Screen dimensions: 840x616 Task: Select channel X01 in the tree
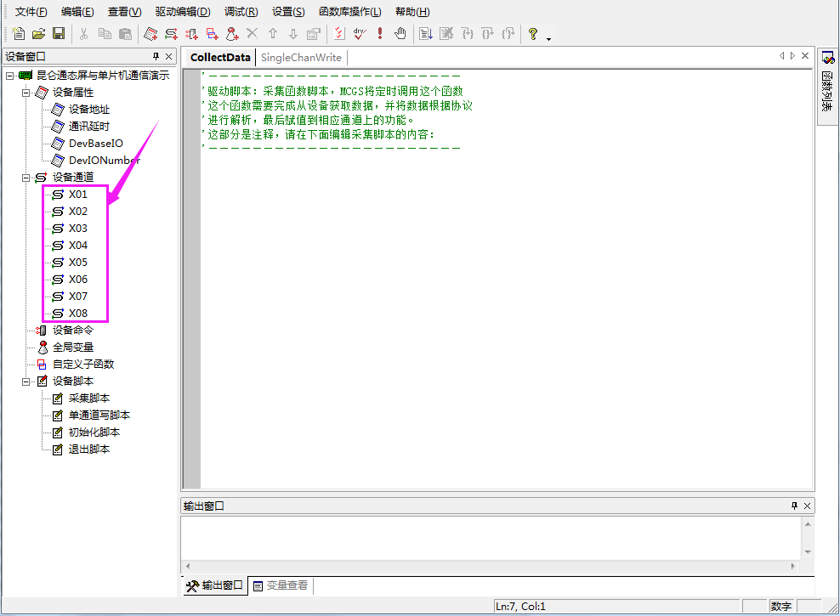click(x=77, y=195)
